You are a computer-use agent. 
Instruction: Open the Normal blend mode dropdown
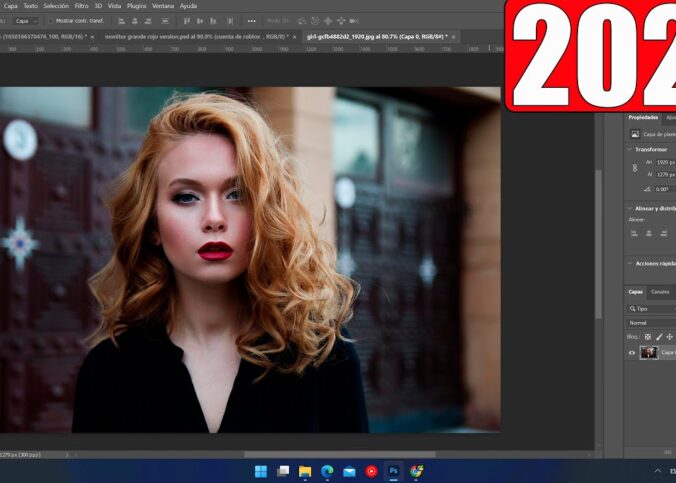click(651, 323)
